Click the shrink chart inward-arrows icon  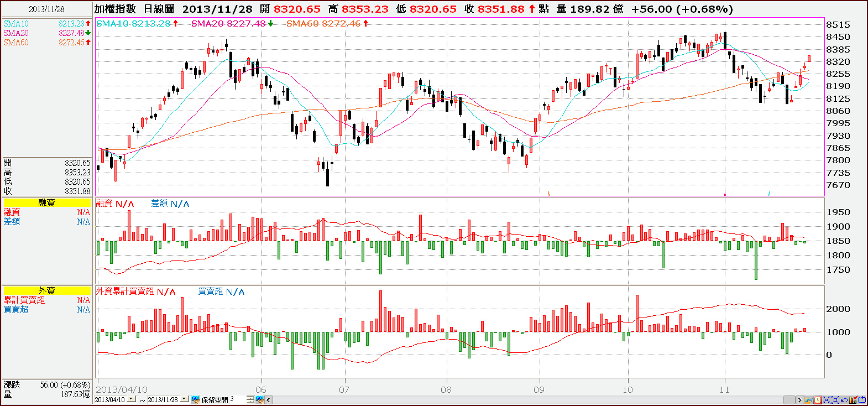(827, 400)
